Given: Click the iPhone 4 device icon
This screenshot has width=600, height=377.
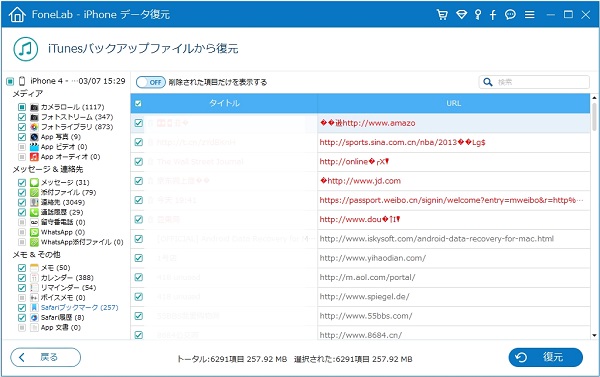Looking at the screenshot, I should click(22, 81).
